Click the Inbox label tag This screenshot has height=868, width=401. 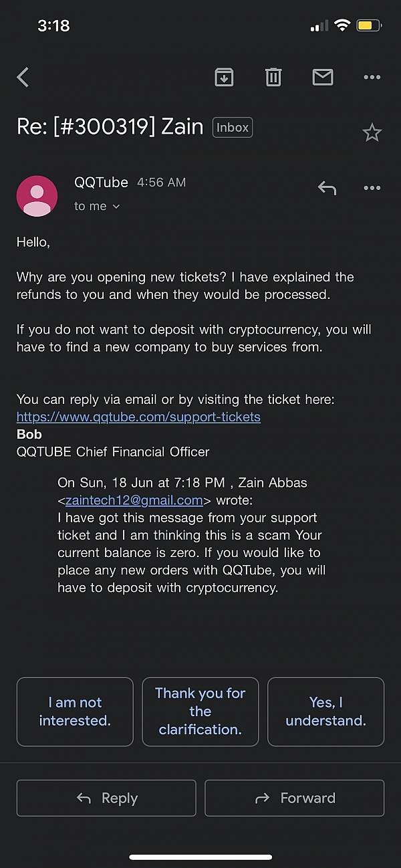pos(233,127)
